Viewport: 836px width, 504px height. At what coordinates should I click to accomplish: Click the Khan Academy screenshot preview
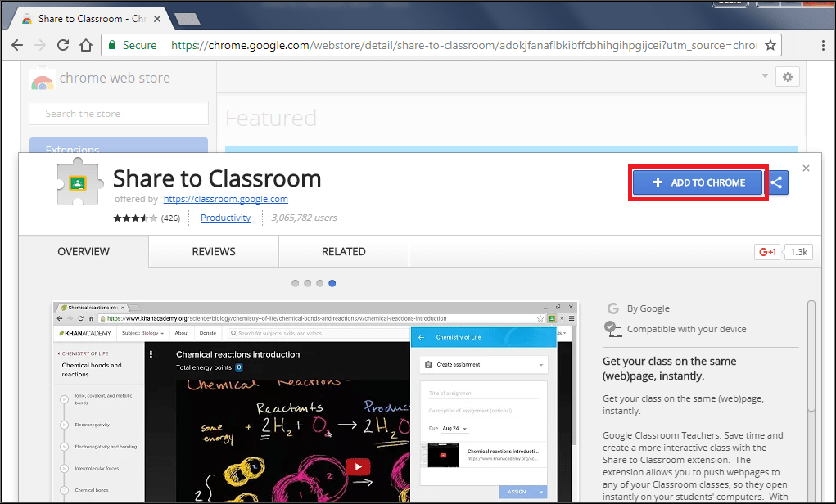coord(315,403)
